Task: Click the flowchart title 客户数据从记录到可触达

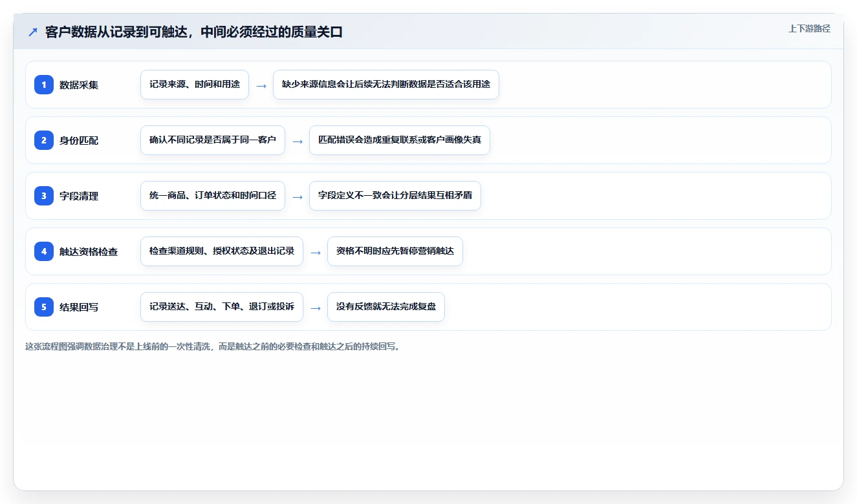Action: tap(193, 32)
